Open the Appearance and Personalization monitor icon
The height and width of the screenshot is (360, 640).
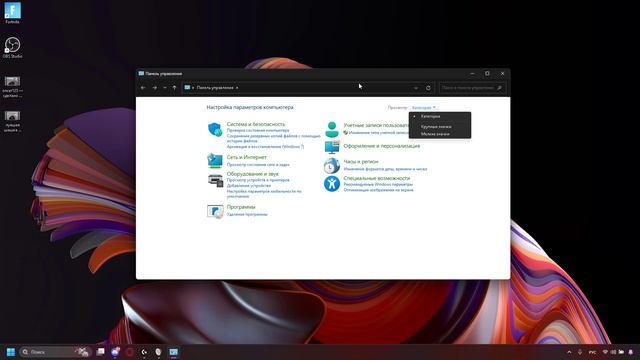point(332,147)
